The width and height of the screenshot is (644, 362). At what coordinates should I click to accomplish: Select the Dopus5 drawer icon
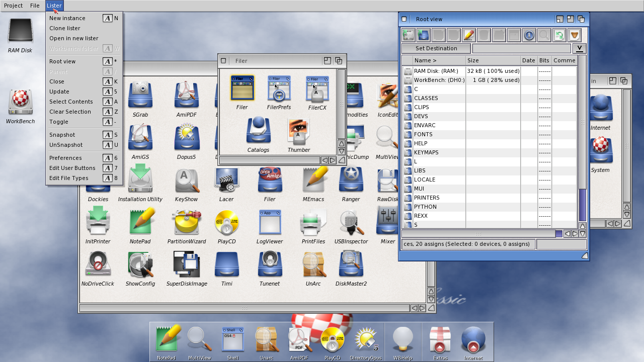tap(187, 142)
